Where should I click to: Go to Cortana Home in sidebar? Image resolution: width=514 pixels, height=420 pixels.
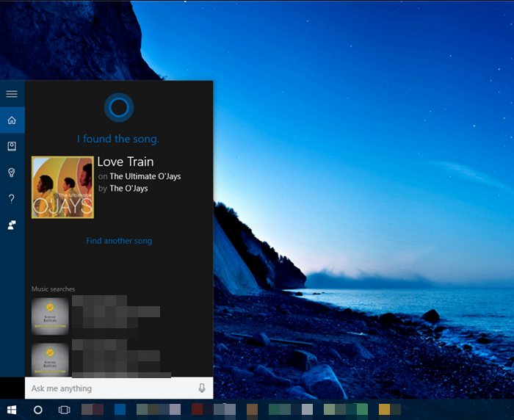click(x=12, y=120)
